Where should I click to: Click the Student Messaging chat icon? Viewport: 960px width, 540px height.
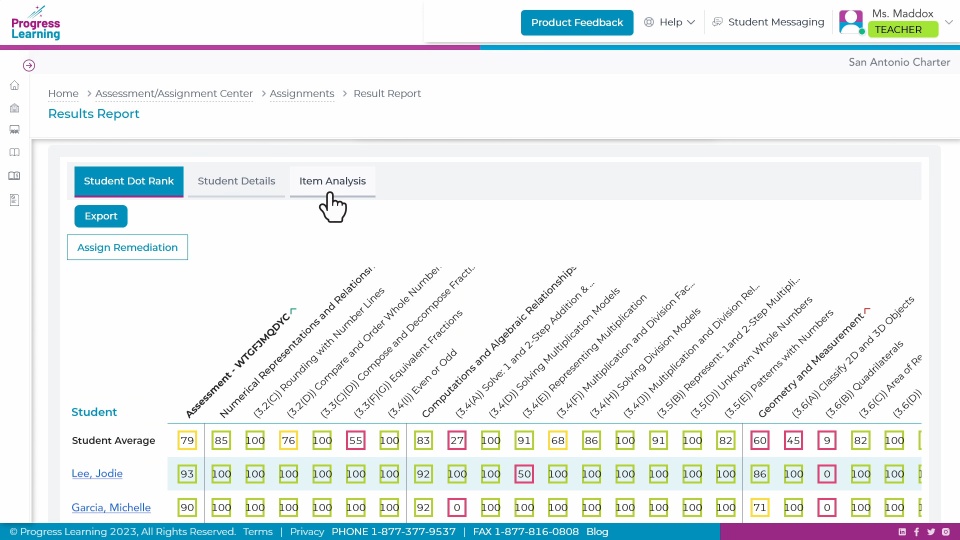click(717, 22)
